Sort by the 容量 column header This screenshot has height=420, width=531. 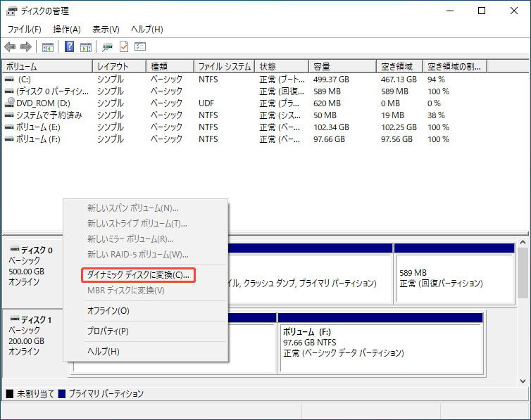343,67
